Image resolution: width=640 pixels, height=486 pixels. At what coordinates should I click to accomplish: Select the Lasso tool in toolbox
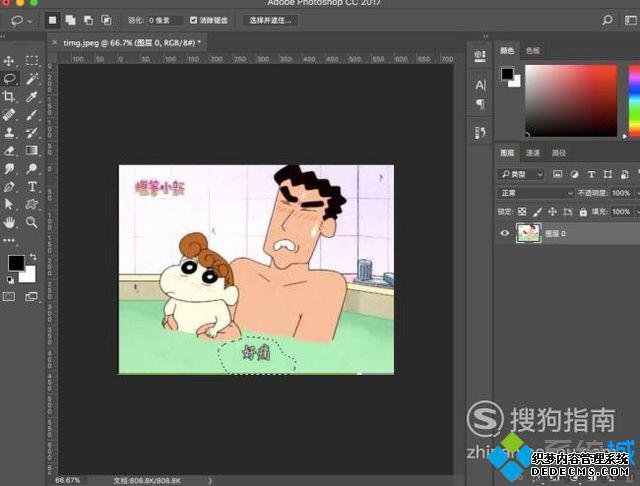(x=9, y=78)
